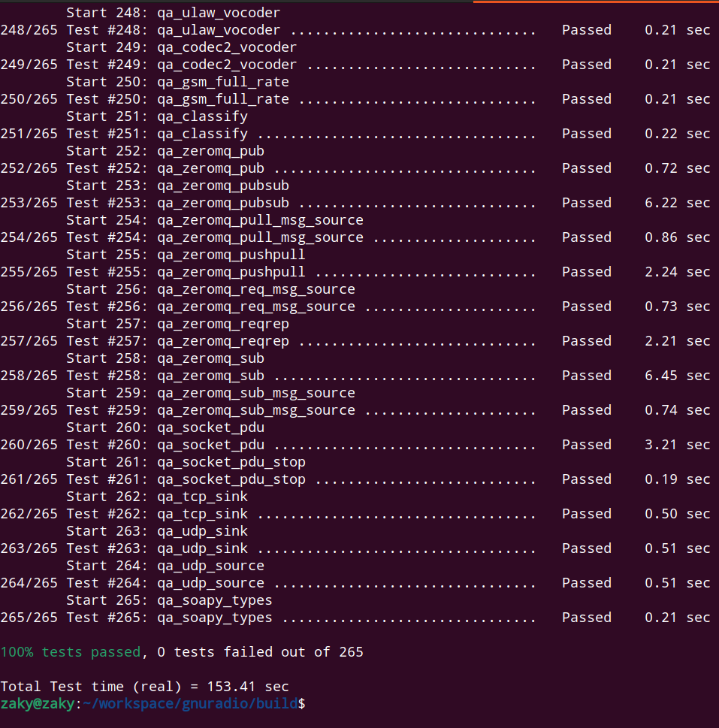Click 'Passed' status of Test #253 qa_zeromq_pubsub
The image size is (719, 728).
pos(586,203)
